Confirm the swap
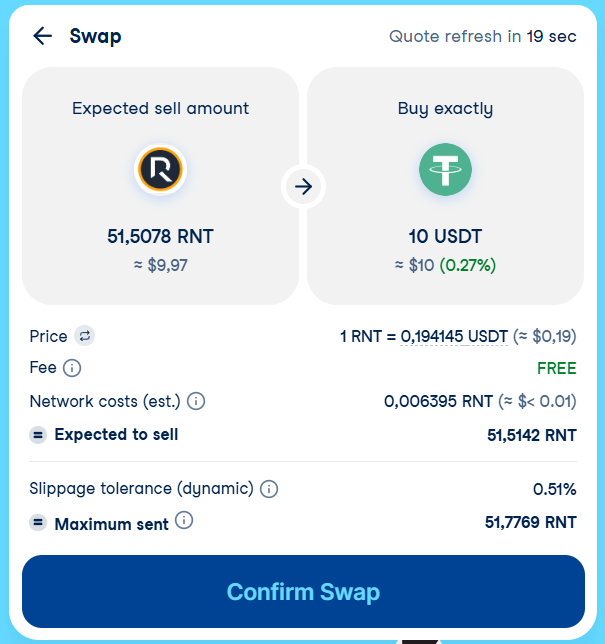The width and height of the screenshot is (605, 644). pos(304,591)
